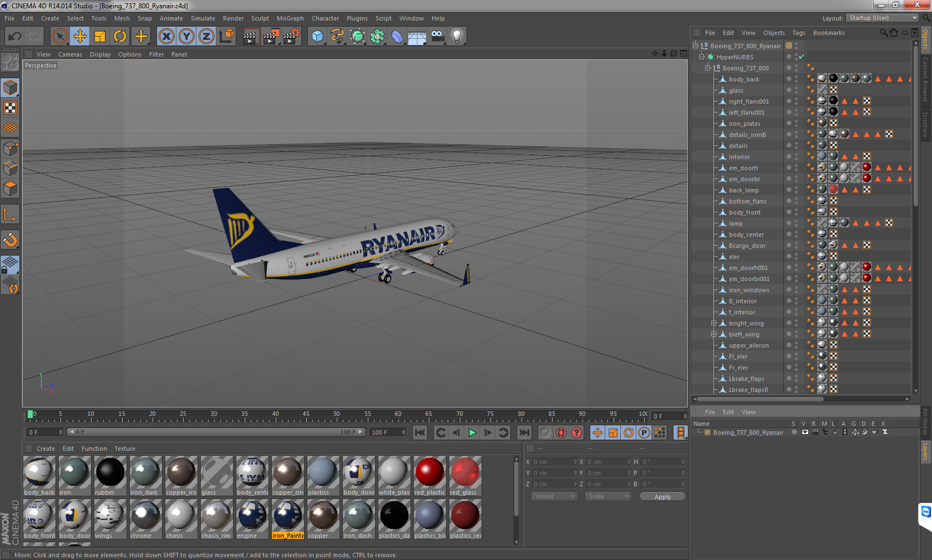The width and height of the screenshot is (932, 560).
Task: Activate the Rotate tool
Action: tap(120, 37)
